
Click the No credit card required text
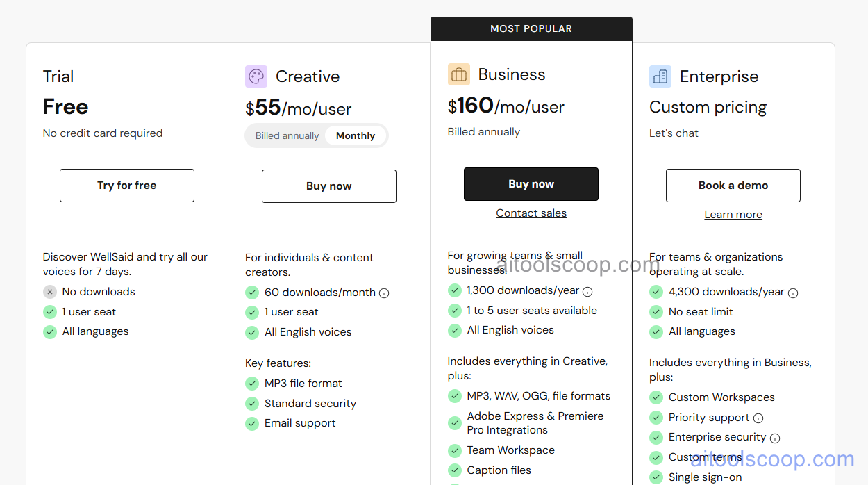(103, 133)
